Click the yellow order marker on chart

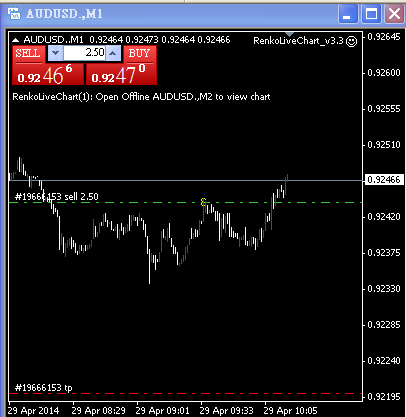tap(203, 202)
